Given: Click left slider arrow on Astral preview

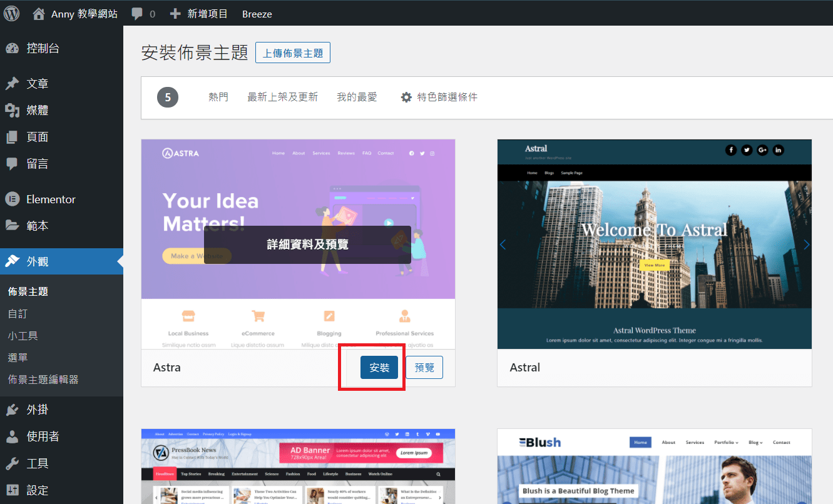Looking at the screenshot, I should click(x=503, y=244).
